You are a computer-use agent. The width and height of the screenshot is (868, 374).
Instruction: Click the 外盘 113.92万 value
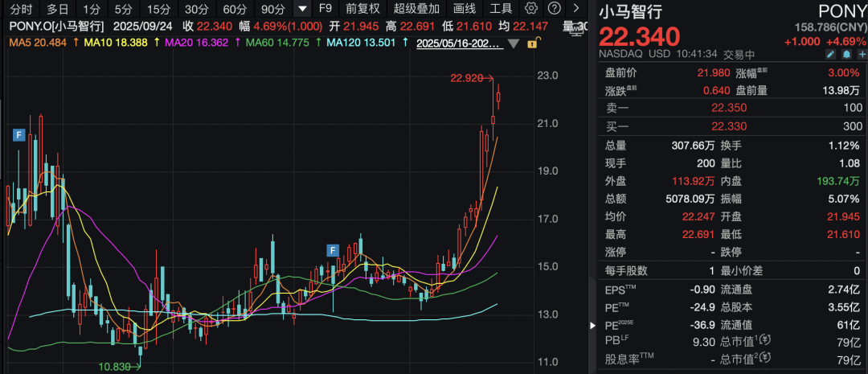694,181
